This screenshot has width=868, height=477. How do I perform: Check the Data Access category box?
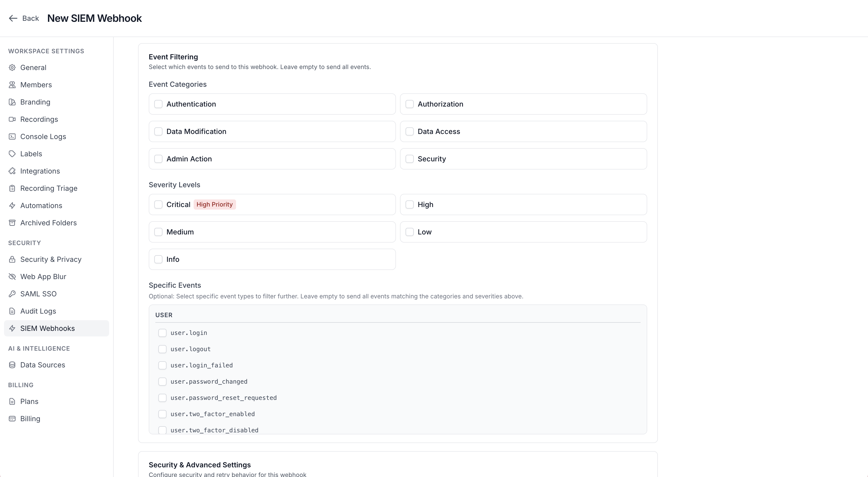pos(409,131)
